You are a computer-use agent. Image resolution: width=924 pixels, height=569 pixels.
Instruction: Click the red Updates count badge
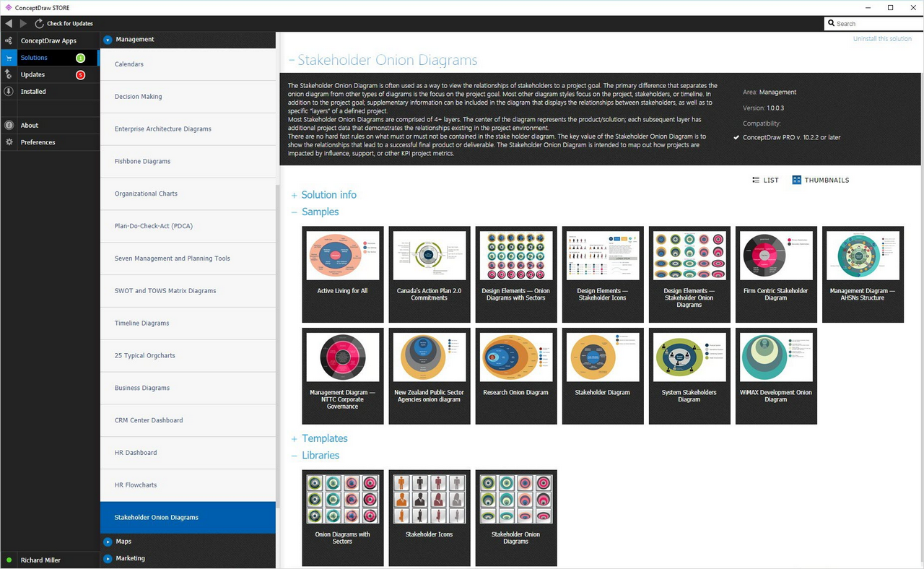80,75
